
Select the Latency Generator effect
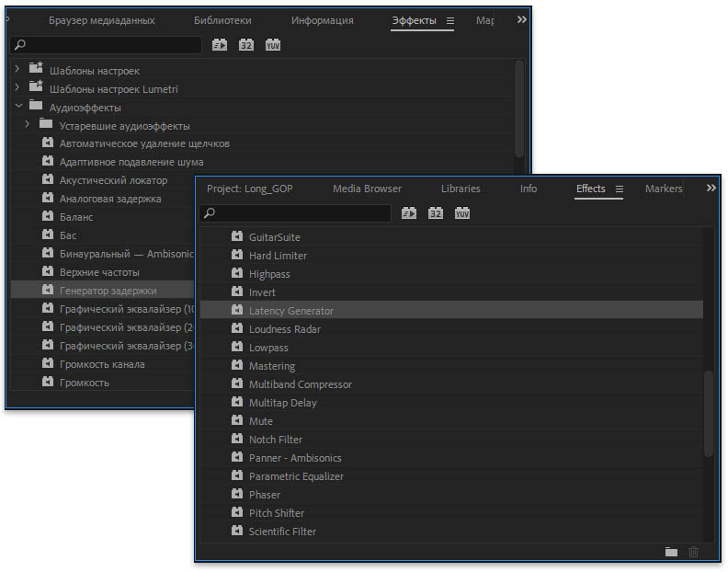click(x=290, y=311)
